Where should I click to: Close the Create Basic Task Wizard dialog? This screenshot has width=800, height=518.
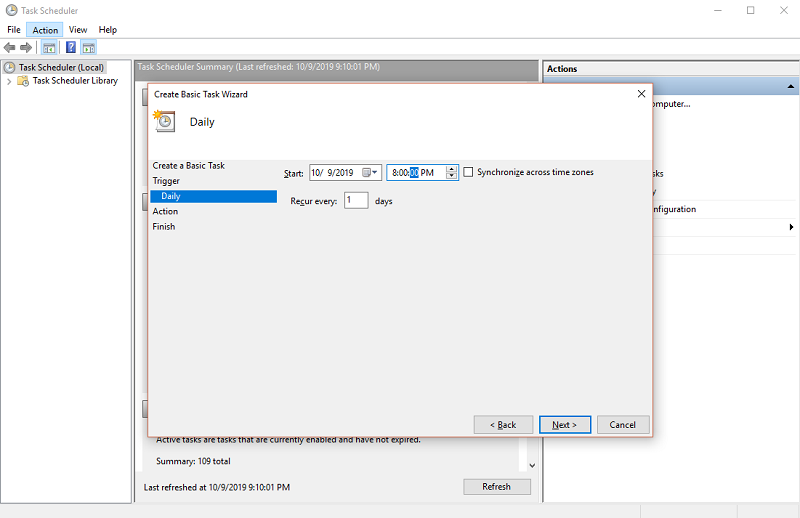(x=641, y=94)
